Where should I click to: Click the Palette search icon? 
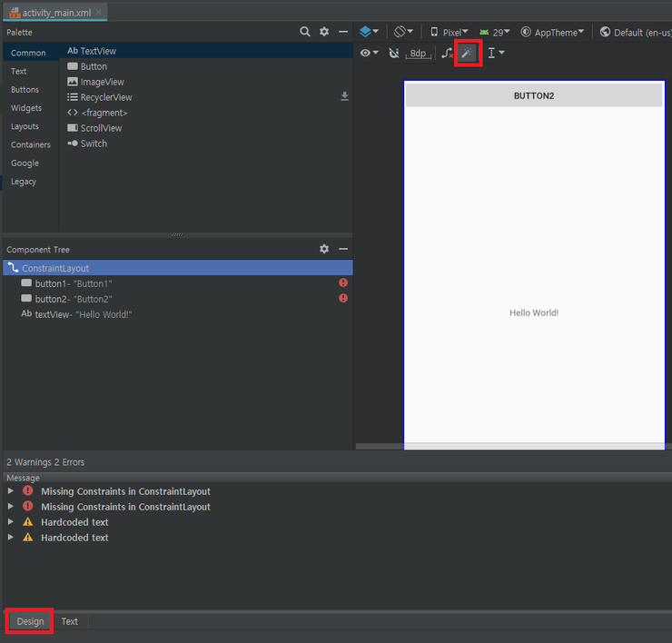click(x=305, y=32)
